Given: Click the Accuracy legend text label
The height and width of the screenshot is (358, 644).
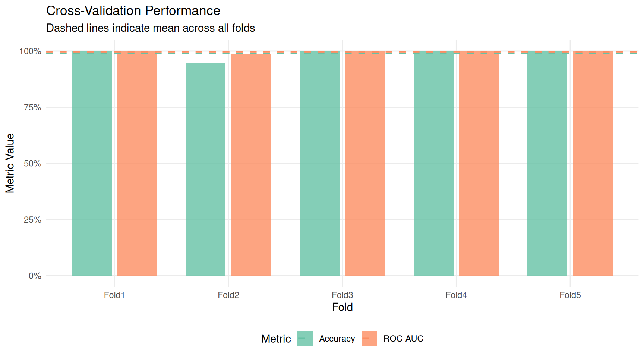Looking at the screenshot, I should coord(337,339).
